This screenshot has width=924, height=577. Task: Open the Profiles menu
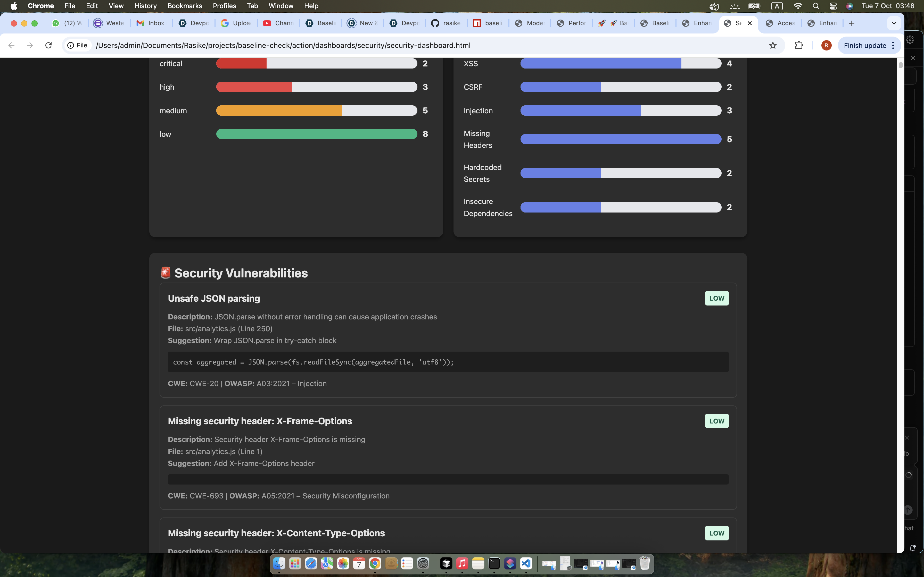(x=224, y=6)
